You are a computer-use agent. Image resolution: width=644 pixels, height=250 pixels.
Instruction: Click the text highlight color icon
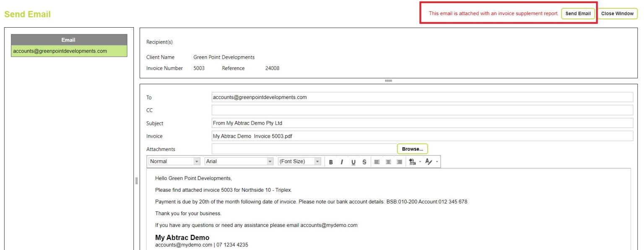(412, 162)
